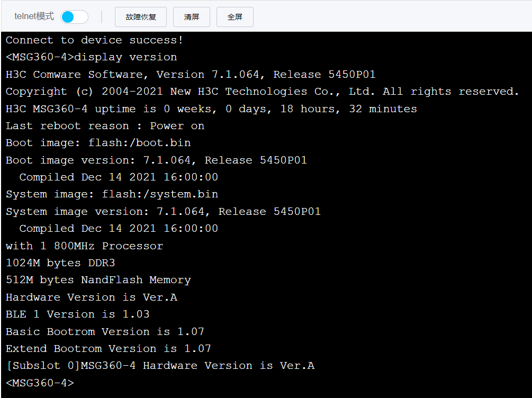Click the "System image: flash:/system.bin" line
Image resolution: width=532 pixels, height=398 pixels.
[112, 194]
